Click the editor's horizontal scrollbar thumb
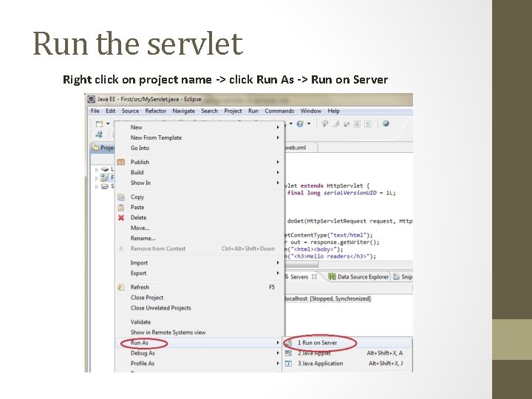Screen dimensions: 532x399 click(x=301, y=264)
